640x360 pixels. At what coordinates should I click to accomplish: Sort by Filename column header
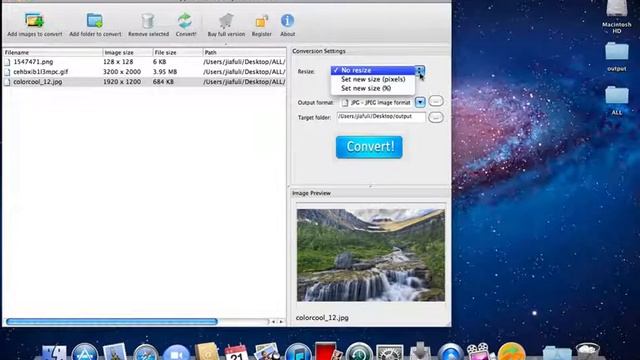tap(53, 53)
